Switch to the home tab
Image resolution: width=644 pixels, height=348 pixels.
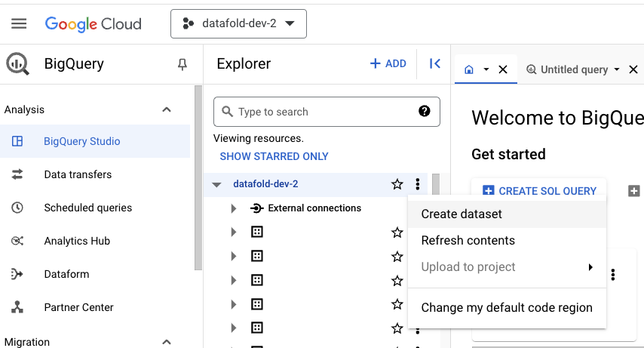click(x=469, y=69)
